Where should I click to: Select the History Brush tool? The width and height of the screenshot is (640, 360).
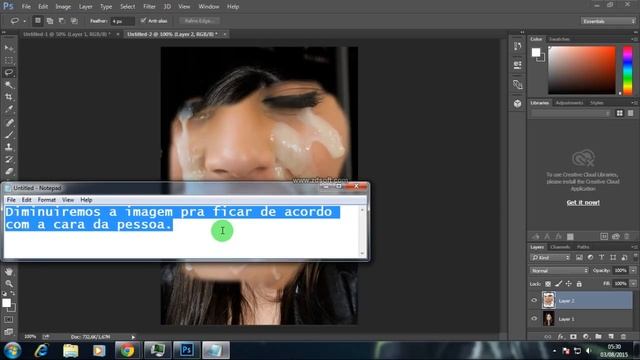click(9, 159)
